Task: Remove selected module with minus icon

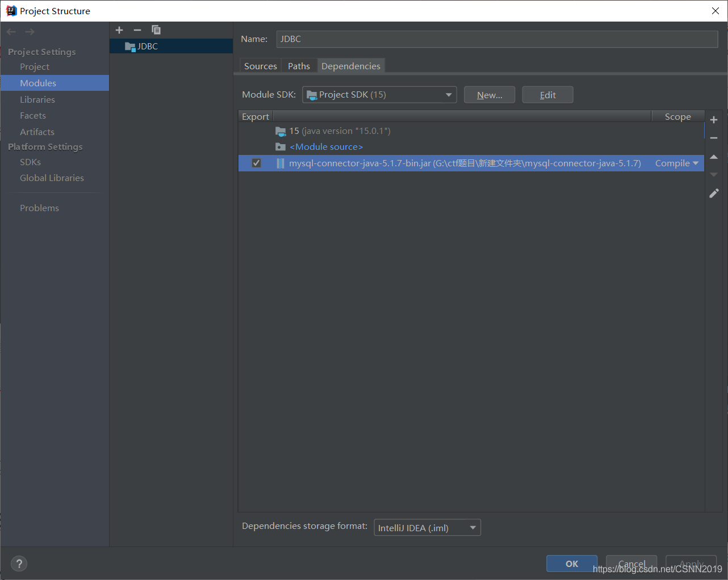Action: [x=137, y=30]
